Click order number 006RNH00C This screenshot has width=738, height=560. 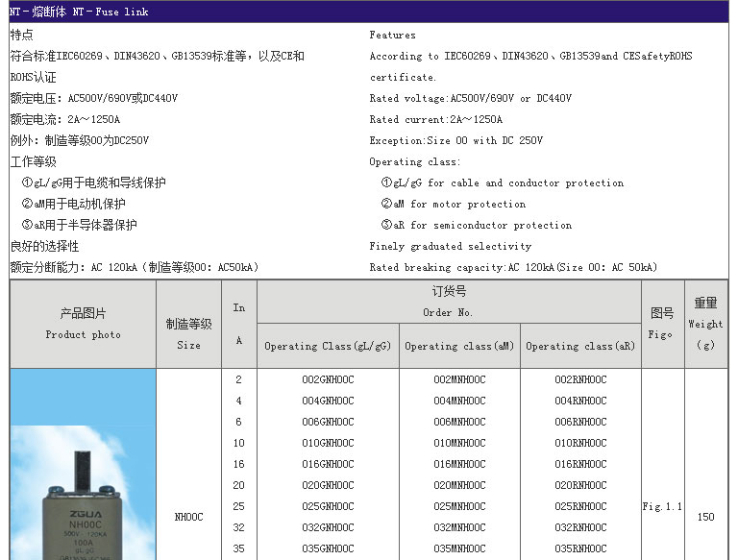coord(580,422)
